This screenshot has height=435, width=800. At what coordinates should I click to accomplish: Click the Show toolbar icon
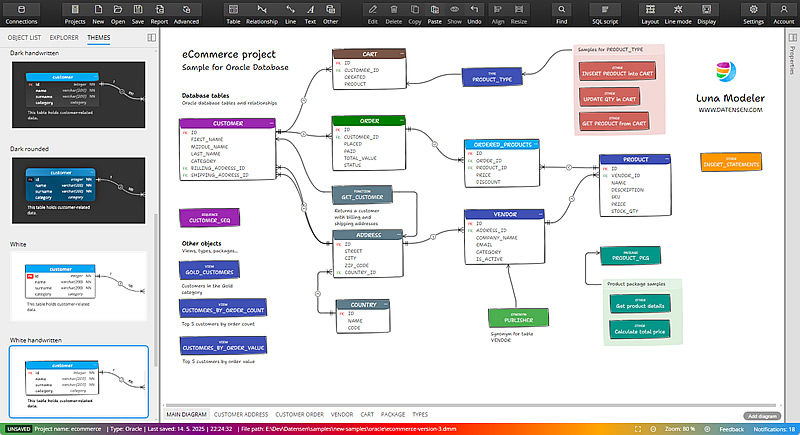click(455, 14)
